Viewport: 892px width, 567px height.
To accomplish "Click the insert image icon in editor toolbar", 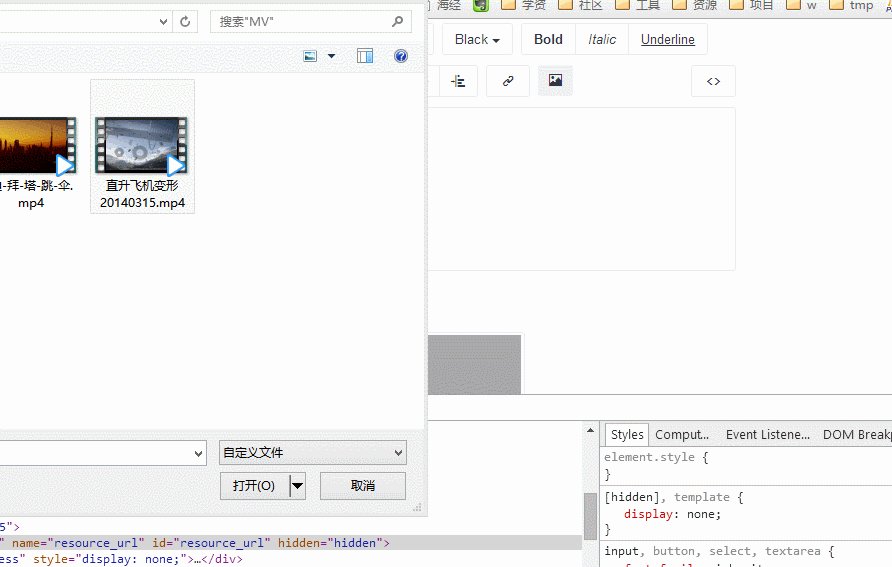I will click(x=555, y=81).
